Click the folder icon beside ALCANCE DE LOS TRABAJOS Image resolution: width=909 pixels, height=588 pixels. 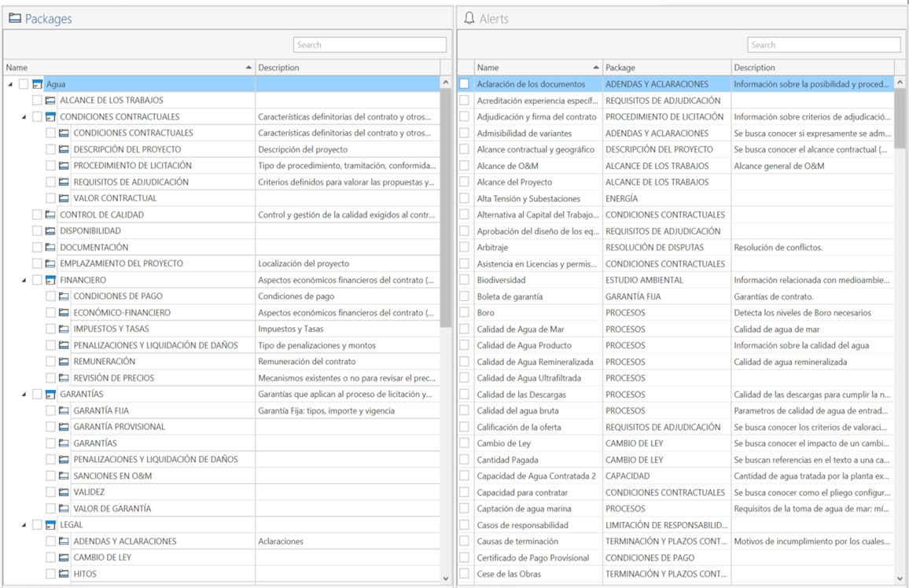pyautogui.click(x=50, y=100)
